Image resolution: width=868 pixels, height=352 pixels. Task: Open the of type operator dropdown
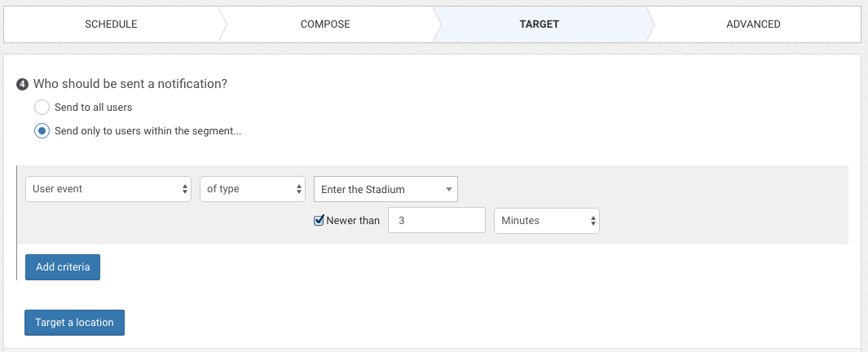(x=253, y=189)
